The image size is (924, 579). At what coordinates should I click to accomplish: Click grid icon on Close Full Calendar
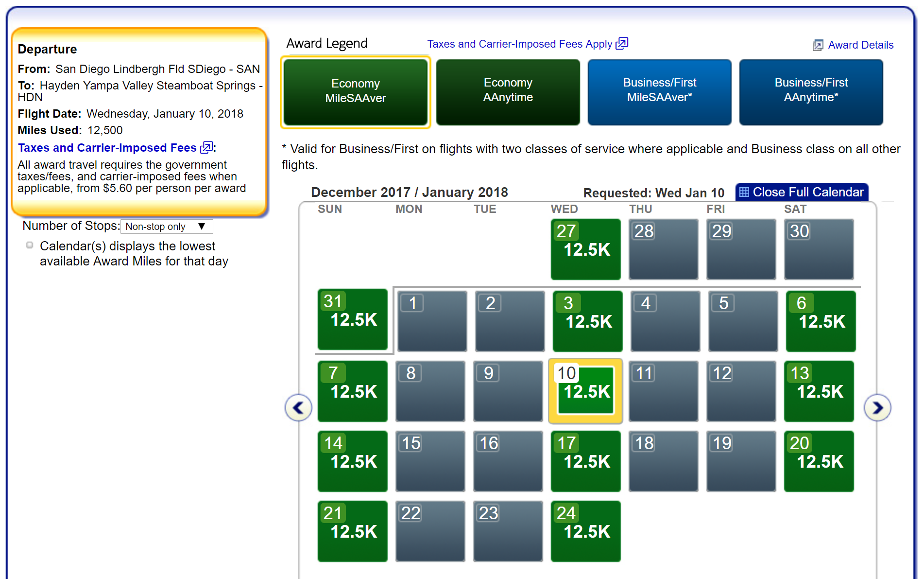pos(744,192)
